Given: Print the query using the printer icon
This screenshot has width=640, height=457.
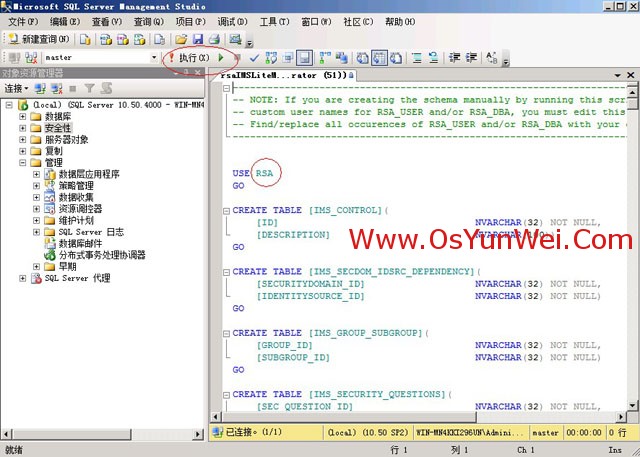Looking at the screenshot, I should (x=214, y=39).
